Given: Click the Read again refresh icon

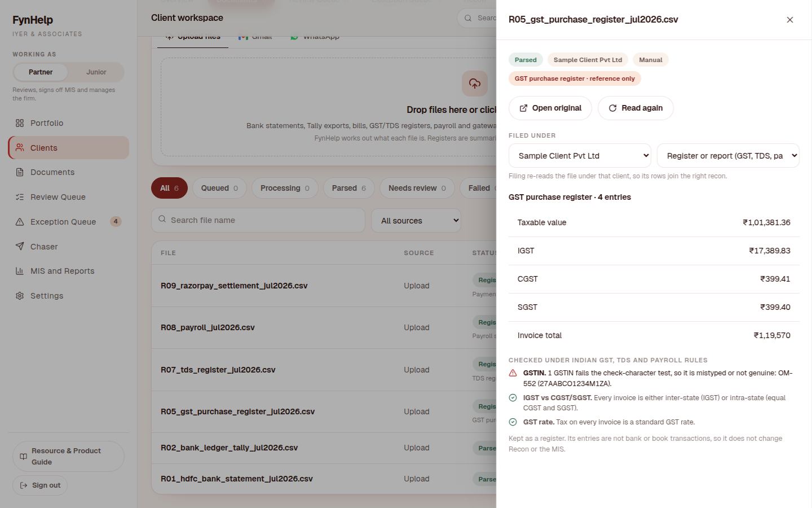Looking at the screenshot, I should click(612, 108).
